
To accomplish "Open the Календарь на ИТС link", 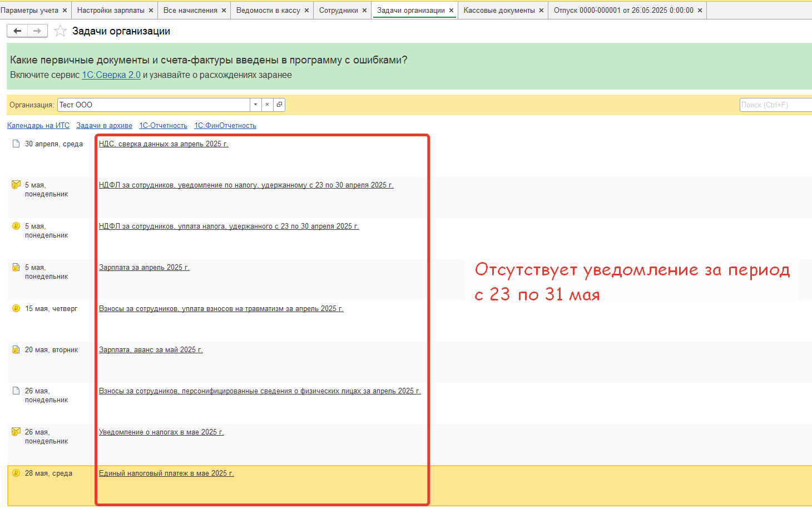I will click(x=38, y=126).
